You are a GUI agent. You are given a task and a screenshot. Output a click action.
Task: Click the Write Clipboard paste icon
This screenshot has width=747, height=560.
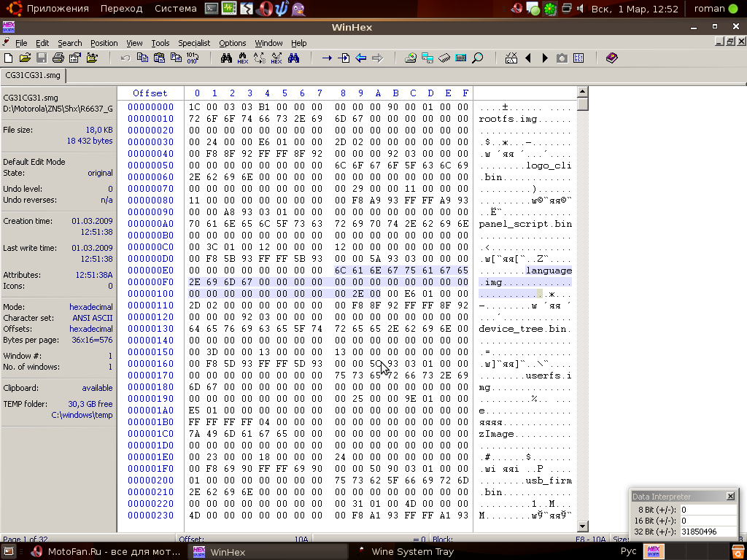click(159, 58)
